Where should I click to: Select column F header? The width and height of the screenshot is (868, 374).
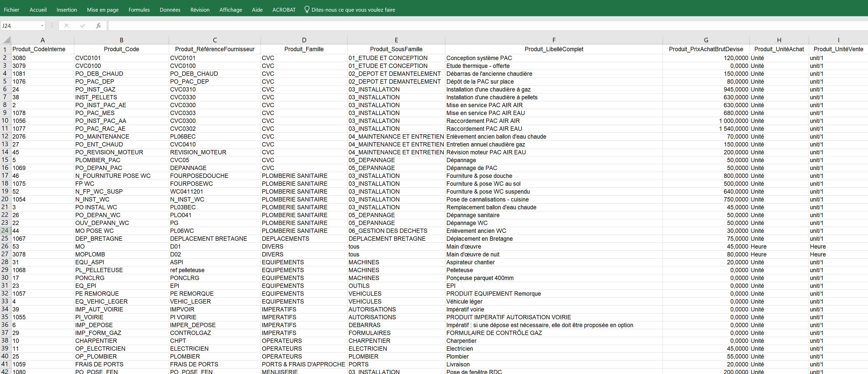[554, 40]
